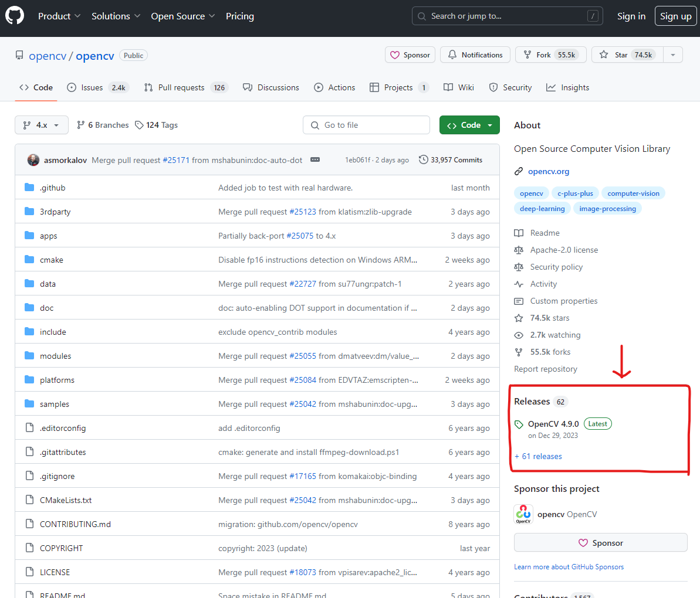The height and width of the screenshot is (598, 700).
Task: Open the apps folder
Action: 48,236
